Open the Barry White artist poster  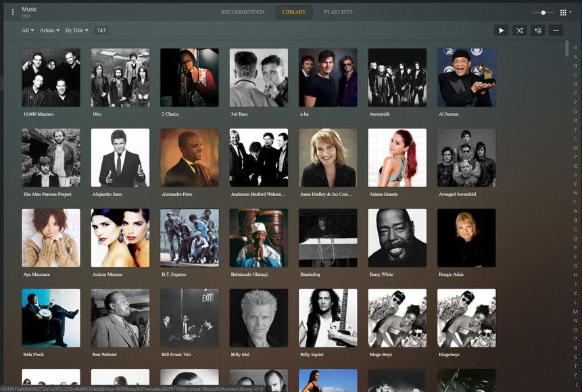pyautogui.click(x=397, y=238)
